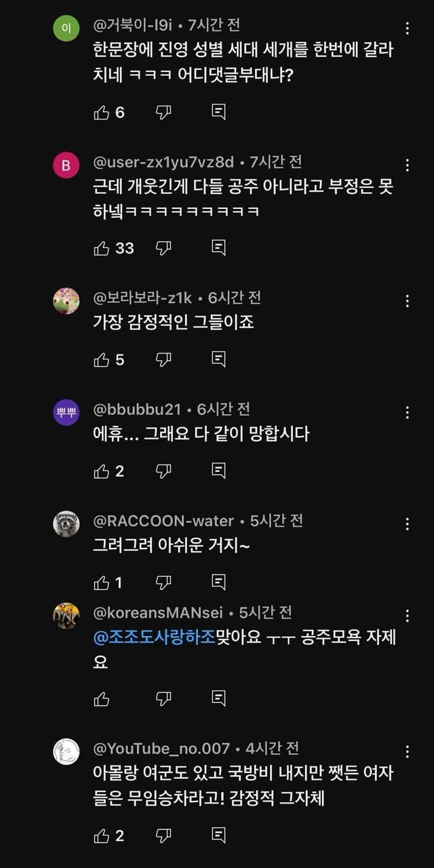Click the pink B profile avatar
The height and width of the screenshot is (868, 434).
(66, 165)
